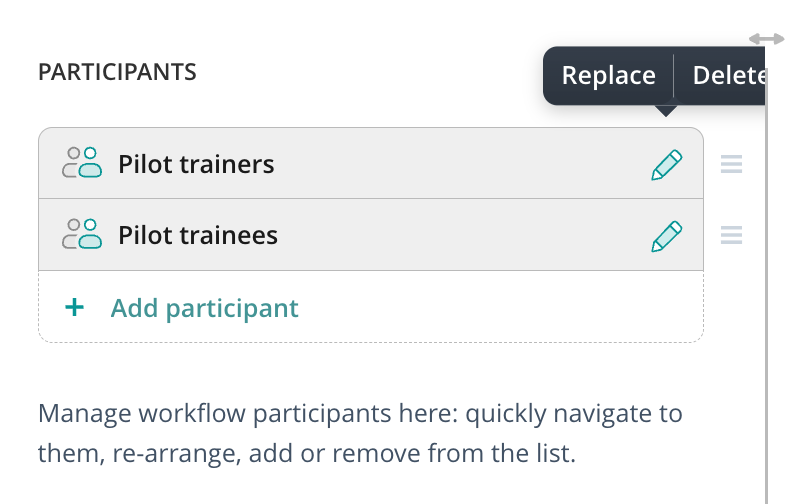Image resolution: width=792 pixels, height=504 pixels.
Task: Click the plus icon to add participant
Action: (74, 307)
